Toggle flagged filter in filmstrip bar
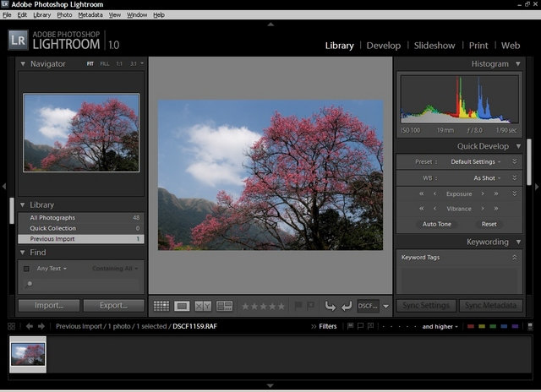The width and height of the screenshot is (541, 392). coord(350,326)
